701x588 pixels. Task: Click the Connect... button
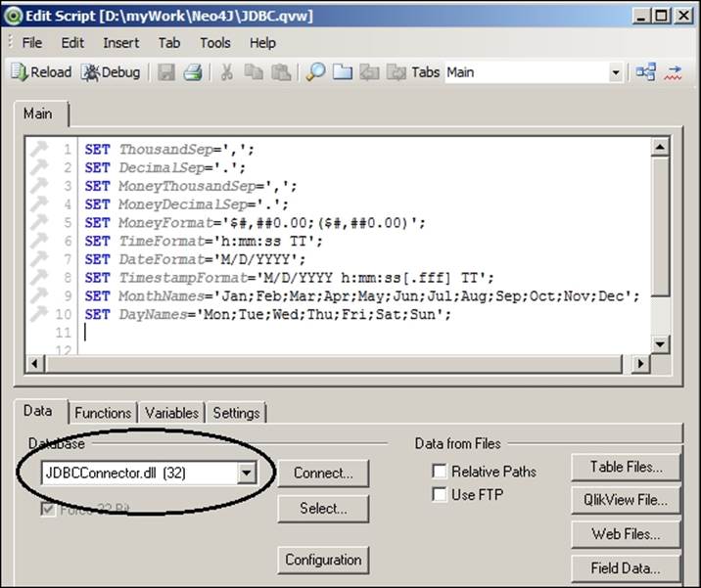(x=323, y=474)
